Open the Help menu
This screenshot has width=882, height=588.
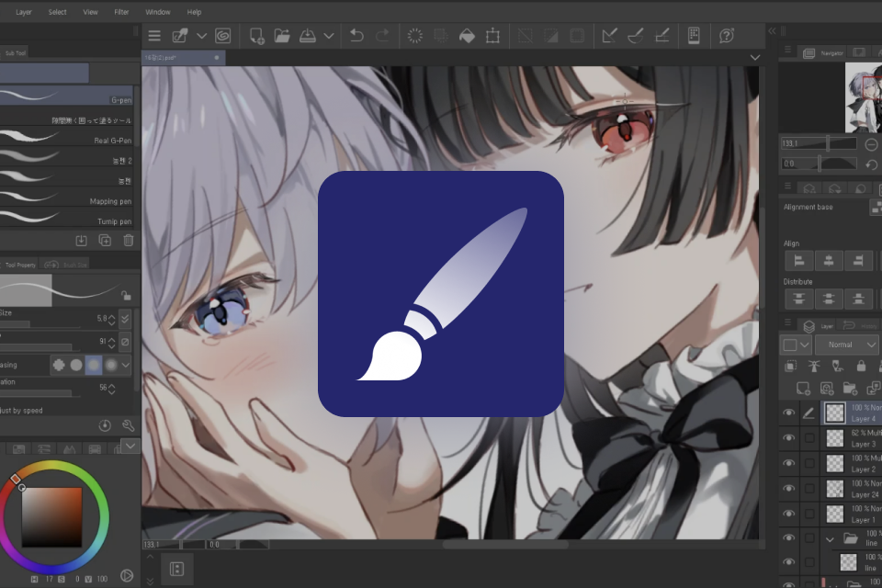tap(194, 12)
